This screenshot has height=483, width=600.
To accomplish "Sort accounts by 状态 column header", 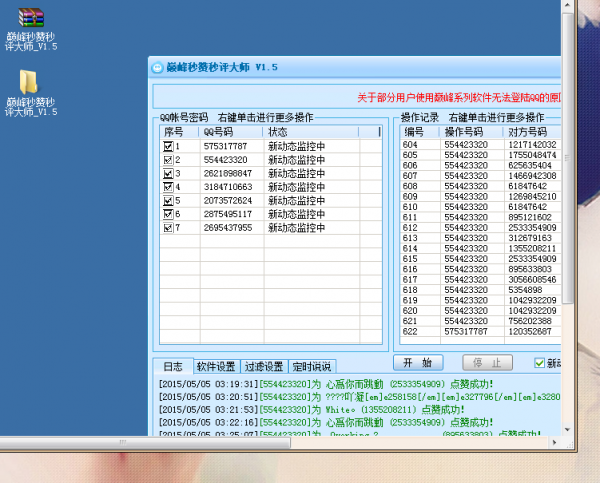I will (311, 132).
